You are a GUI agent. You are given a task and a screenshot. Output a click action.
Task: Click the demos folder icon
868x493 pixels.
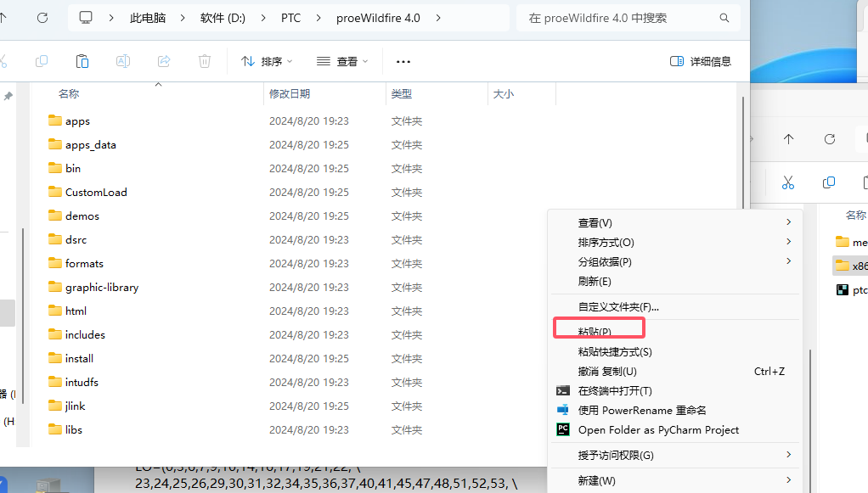(x=55, y=216)
